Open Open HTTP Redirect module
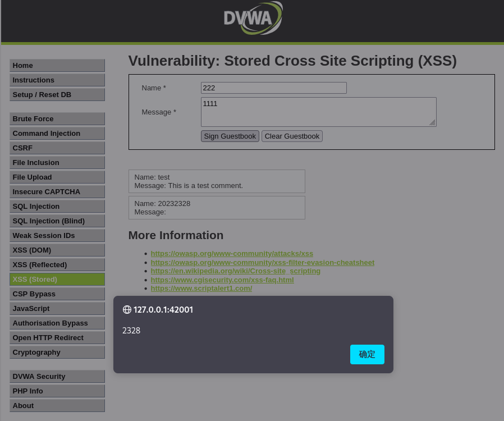504x421 pixels. (57, 338)
